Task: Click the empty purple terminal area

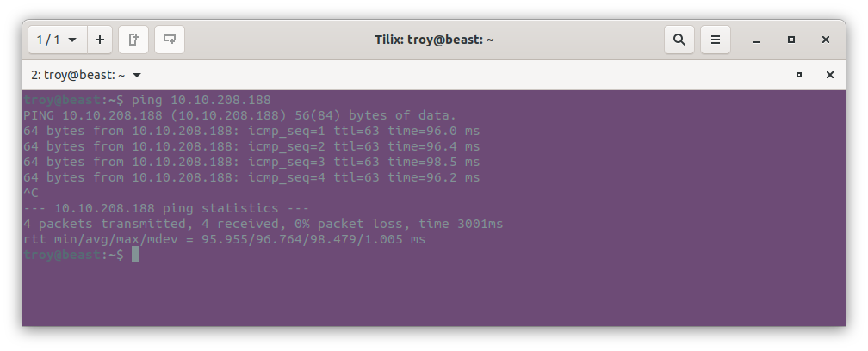Action: (x=434, y=293)
